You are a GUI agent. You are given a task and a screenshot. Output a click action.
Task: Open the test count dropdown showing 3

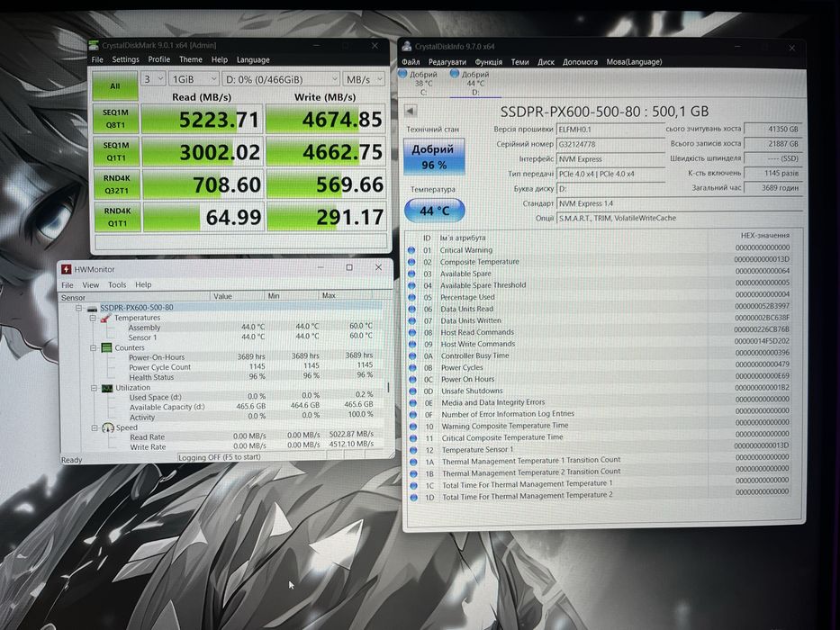(153, 79)
